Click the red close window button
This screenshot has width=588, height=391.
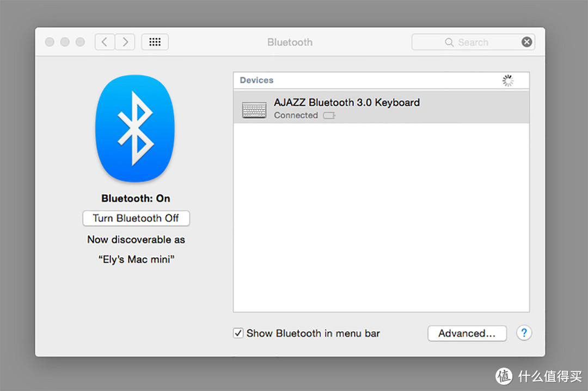tap(50, 42)
